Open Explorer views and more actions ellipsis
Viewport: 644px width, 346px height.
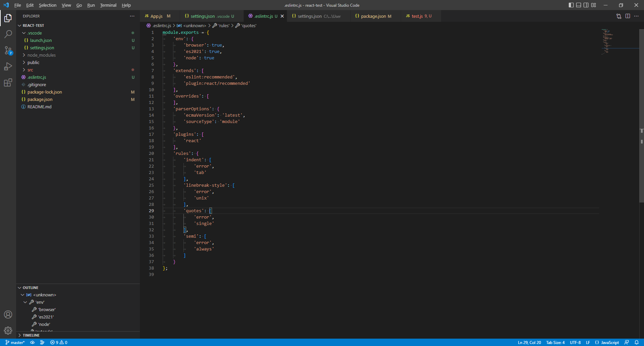click(x=132, y=16)
